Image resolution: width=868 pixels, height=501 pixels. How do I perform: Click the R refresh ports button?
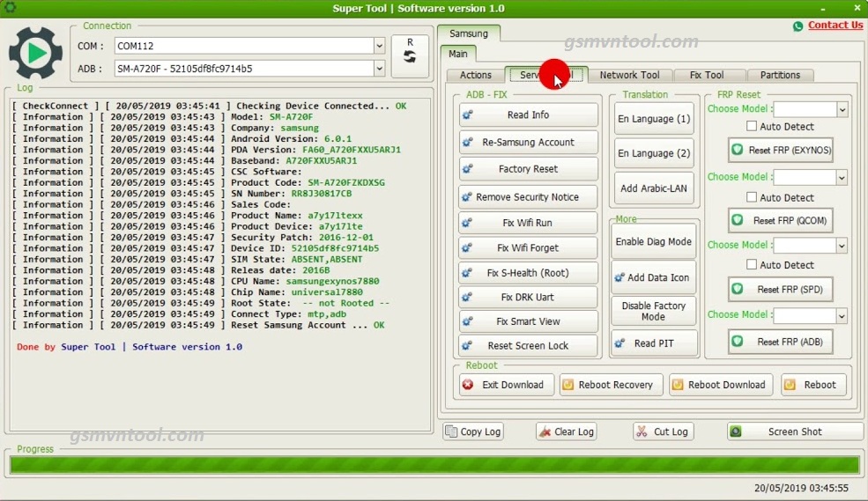[x=410, y=56]
